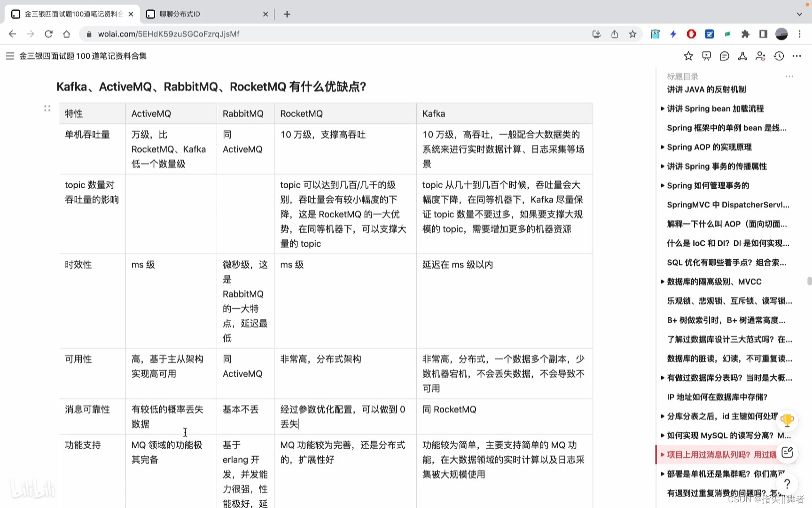Screen dimensions: 812x508
Task: Expand 项目上用过消息队列吗 outline item
Action: tap(663, 455)
